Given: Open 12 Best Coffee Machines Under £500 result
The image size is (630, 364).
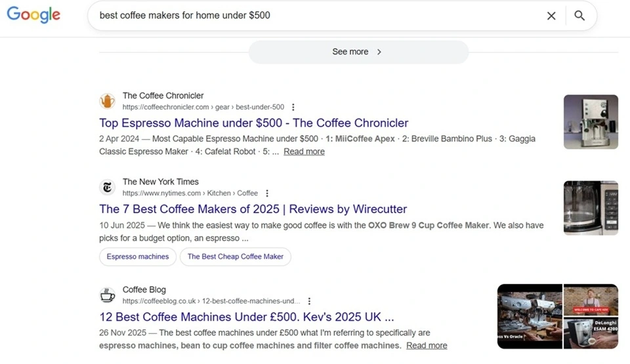Looking at the screenshot, I should point(247,317).
